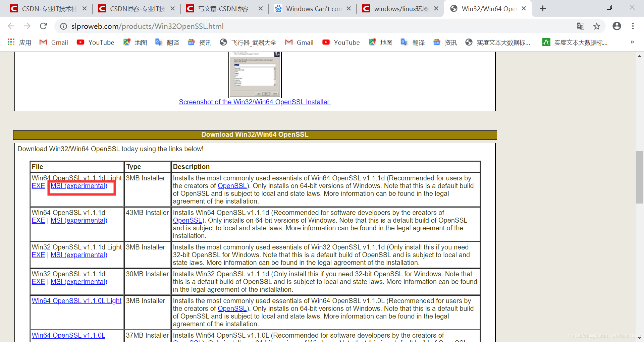Open the second 地图 maps bookmark
The image size is (644, 342).
pyautogui.click(x=381, y=42)
